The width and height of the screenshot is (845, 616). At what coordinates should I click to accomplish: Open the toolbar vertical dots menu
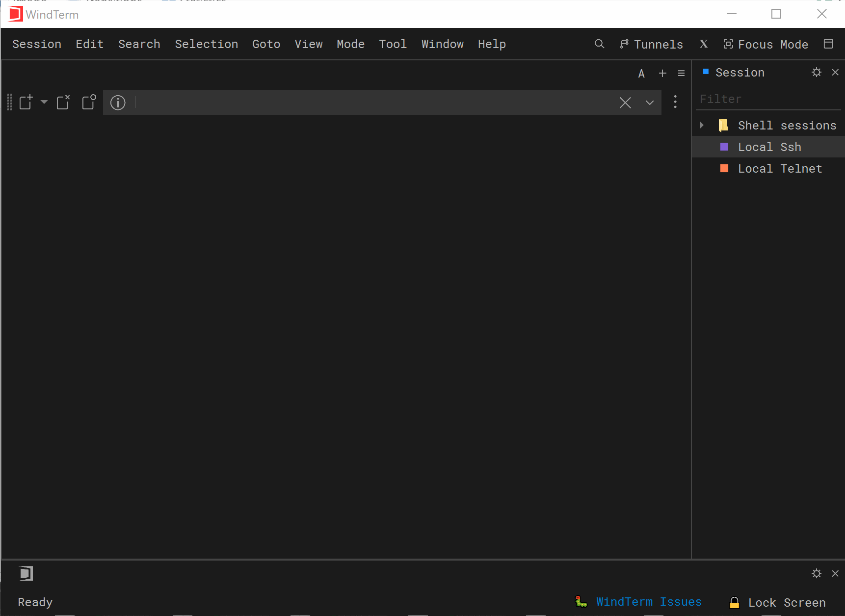pos(675,102)
